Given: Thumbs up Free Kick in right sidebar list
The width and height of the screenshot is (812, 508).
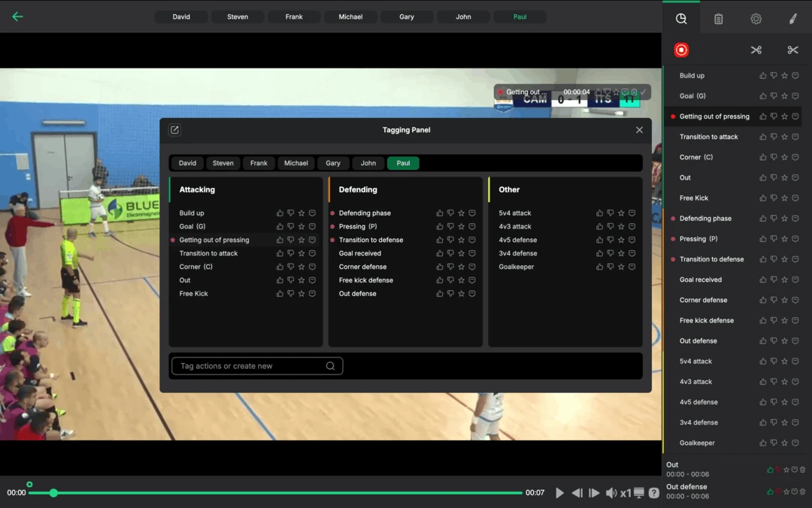Looking at the screenshot, I should click(x=763, y=198).
